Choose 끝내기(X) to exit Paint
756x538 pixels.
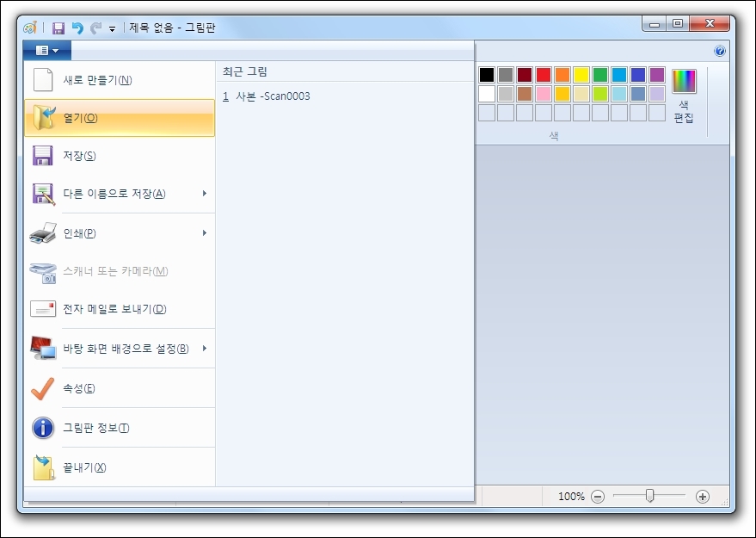(119, 467)
